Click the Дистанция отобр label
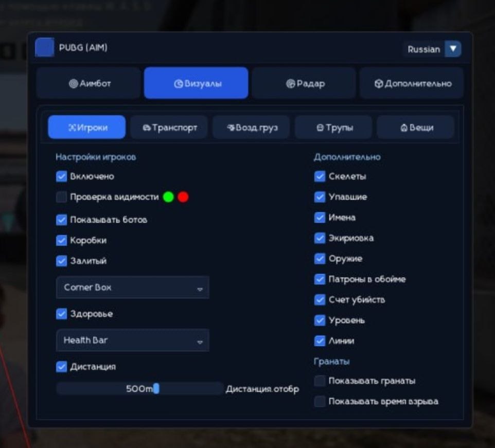 click(x=262, y=389)
